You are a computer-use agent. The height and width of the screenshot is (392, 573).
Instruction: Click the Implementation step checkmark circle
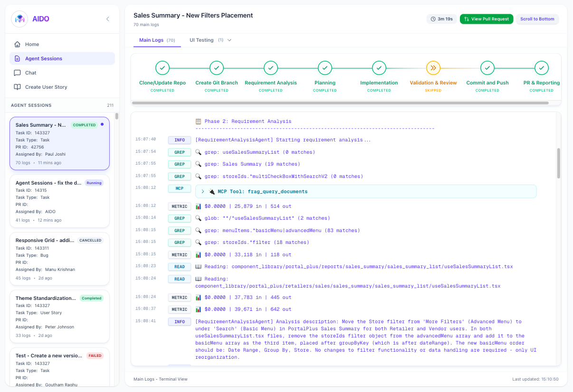[379, 68]
